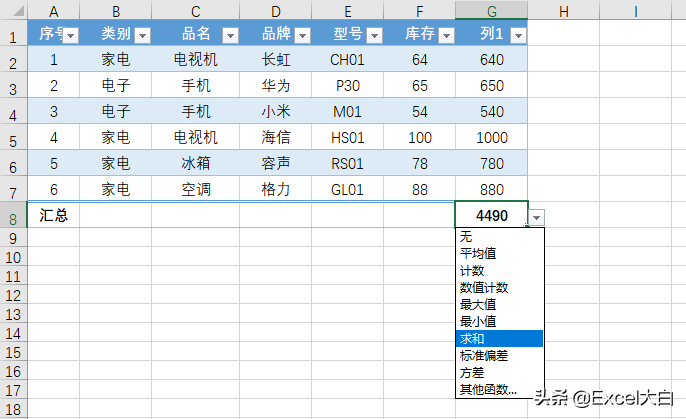The width and height of the screenshot is (686, 419).
Task: Click the cell containing 长虹
Action: click(276, 59)
